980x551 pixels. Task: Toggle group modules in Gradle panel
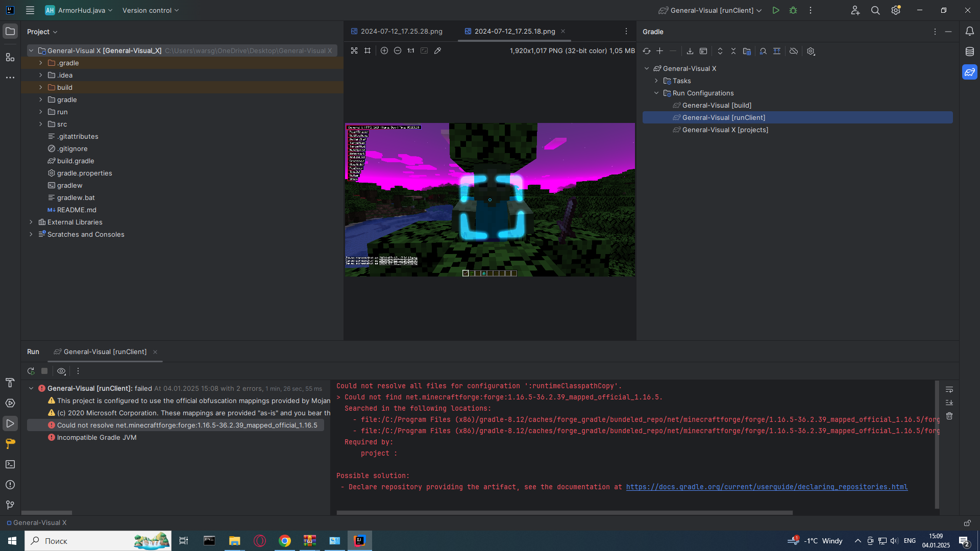tap(747, 51)
